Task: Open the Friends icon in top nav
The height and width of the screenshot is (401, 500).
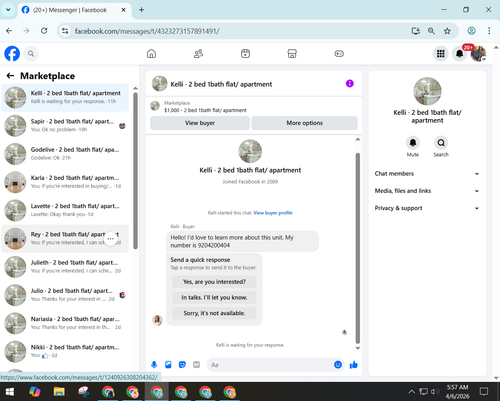Action: [198, 53]
